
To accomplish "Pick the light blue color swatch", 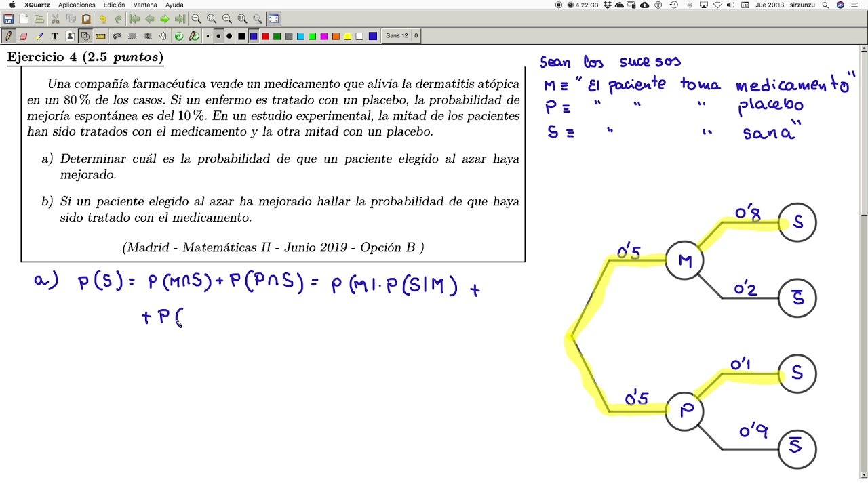I will coord(300,36).
